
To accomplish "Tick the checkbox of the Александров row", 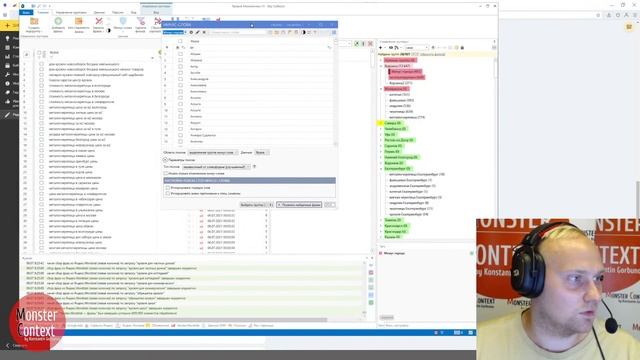I will tap(180, 79).
